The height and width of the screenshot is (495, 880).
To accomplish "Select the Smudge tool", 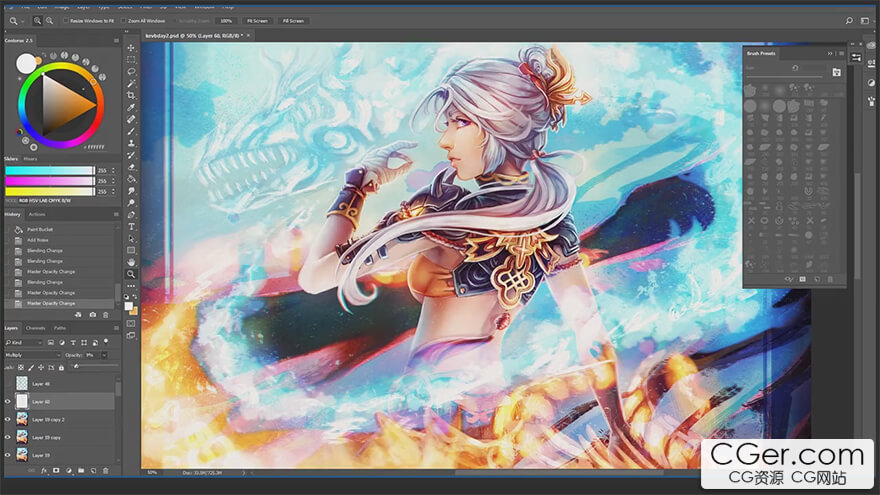I will (x=131, y=191).
